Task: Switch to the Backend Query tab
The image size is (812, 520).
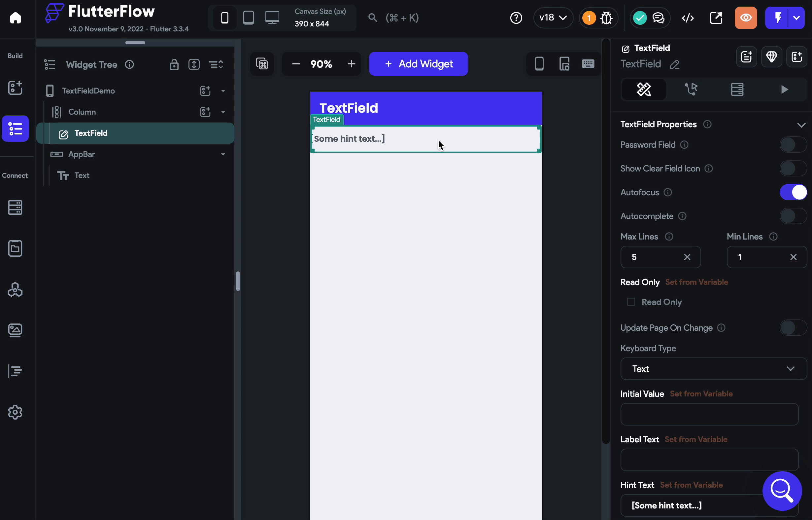Action: 737,90
